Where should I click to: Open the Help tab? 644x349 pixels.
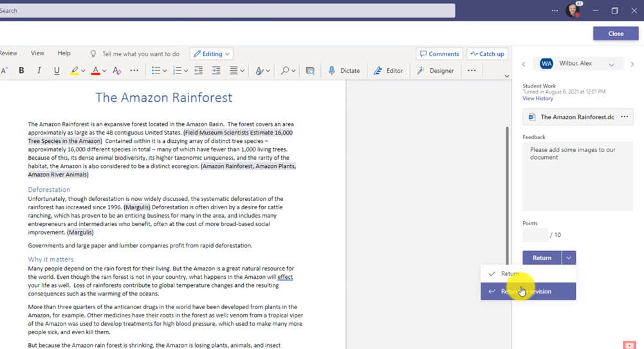click(64, 53)
